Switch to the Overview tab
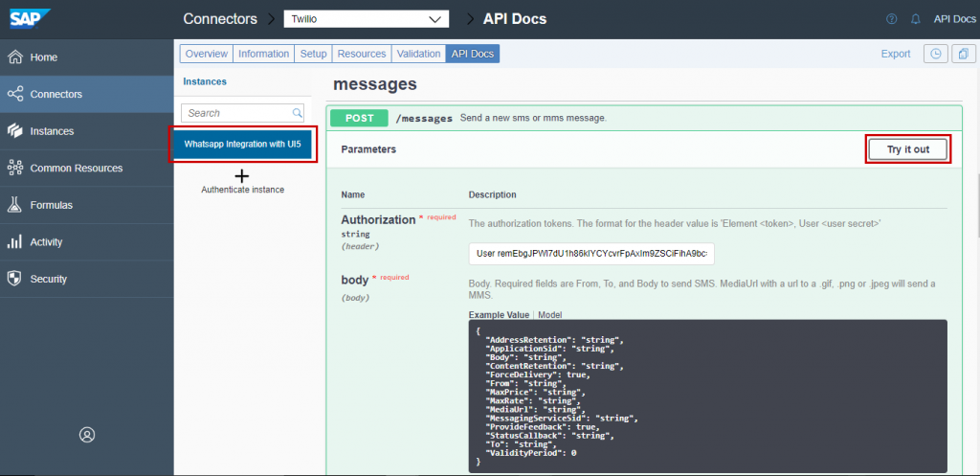Image resolution: width=980 pixels, height=476 pixels. [x=207, y=54]
